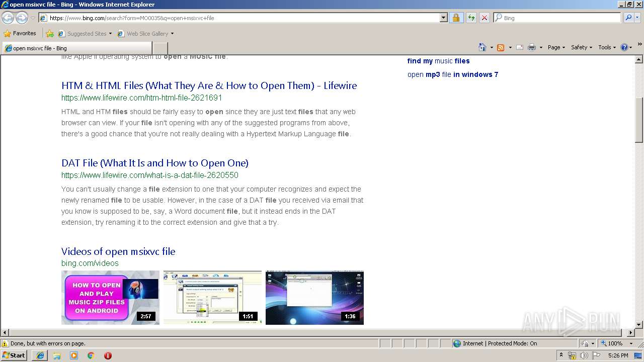Open the Home button dropdown arrow

click(492, 48)
